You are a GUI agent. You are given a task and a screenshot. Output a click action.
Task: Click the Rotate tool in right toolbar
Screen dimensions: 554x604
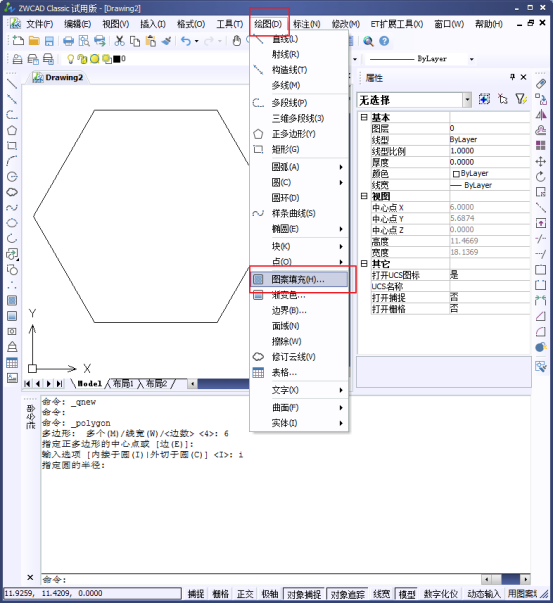tap(541, 177)
